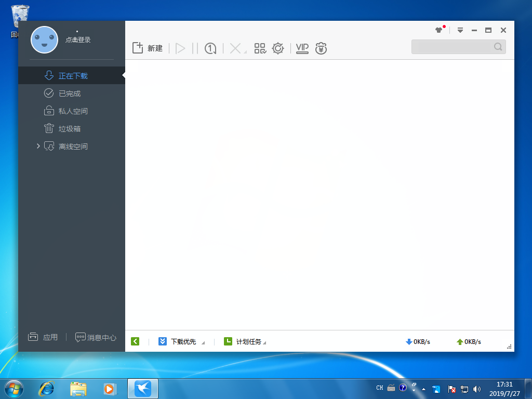Collapse sidebar with green arrow button
Image resolution: width=532 pixels, height=399 pixels.
click(135, 341)
